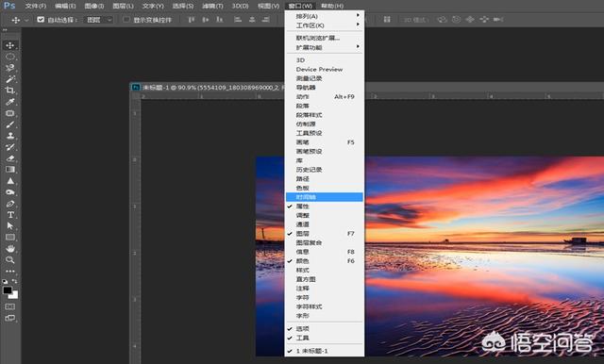Click the swap foreground/background colors arrow

[15, 282]
